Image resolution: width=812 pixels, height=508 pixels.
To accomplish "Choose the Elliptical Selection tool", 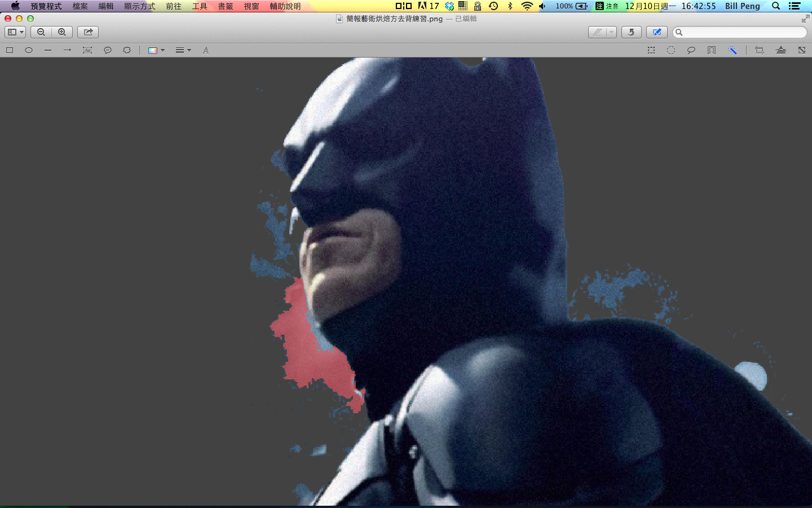I will click(671, 50).
